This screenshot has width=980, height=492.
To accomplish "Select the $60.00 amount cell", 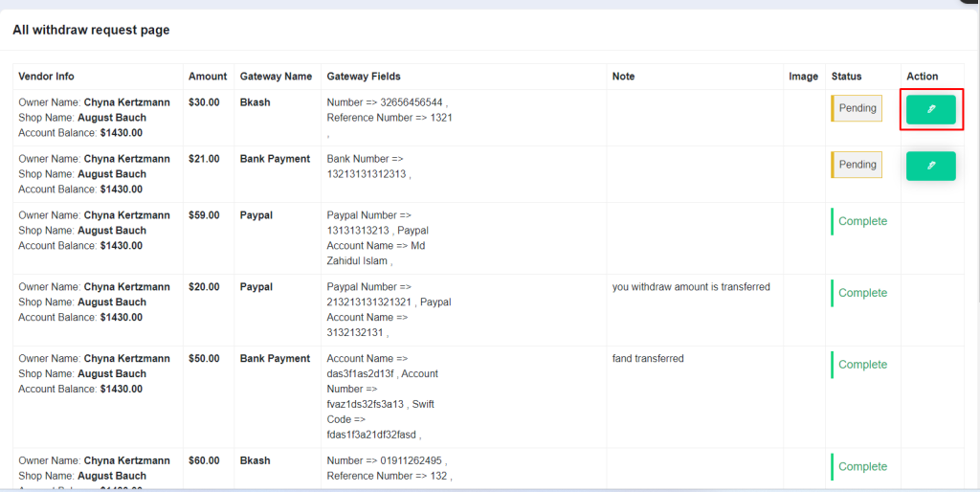I will [x=204, y=460].
